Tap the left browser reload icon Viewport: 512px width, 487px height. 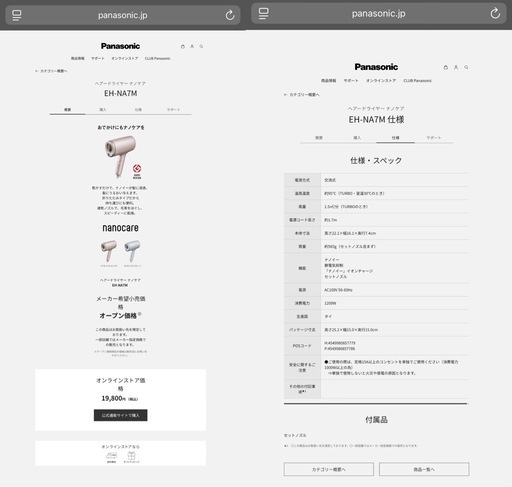[x=230, y=15]
